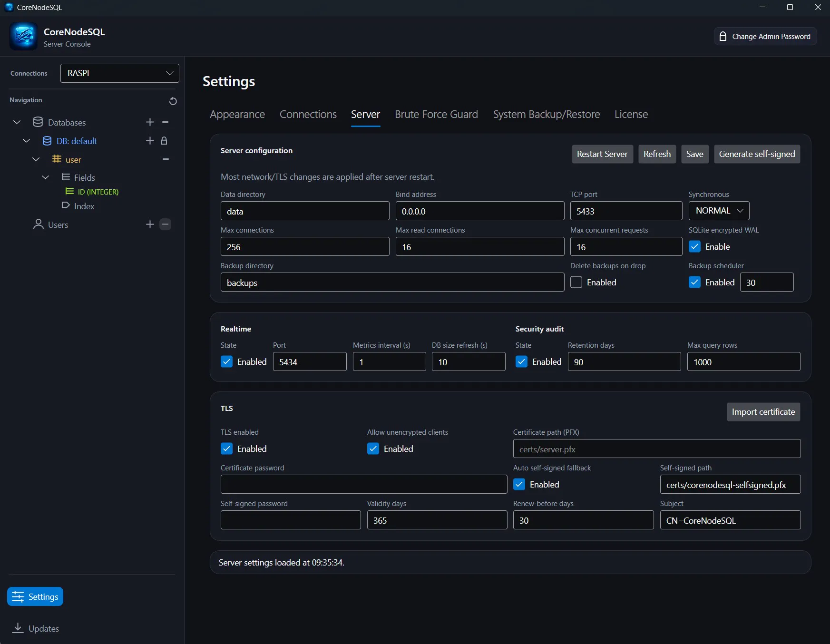The height and width of the screenshot is (644, 830).
Task: Click the Updates download icon
Action: click(x=18, y=628)
